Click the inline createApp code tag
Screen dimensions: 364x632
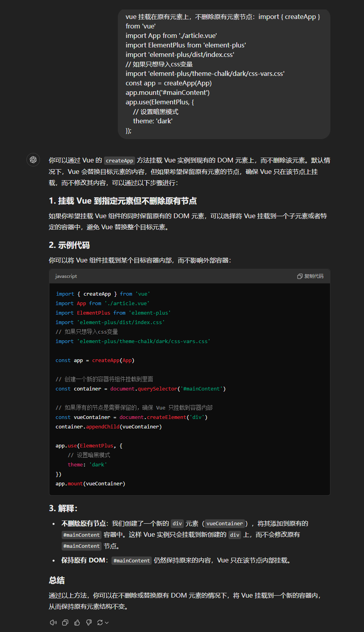pyautogui.click(x=119, y=160)
